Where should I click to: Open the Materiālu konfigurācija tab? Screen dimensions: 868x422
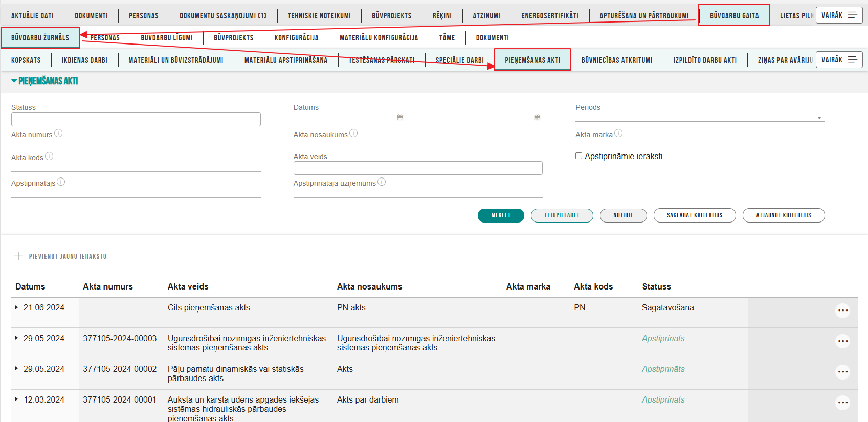click(379, 38)
